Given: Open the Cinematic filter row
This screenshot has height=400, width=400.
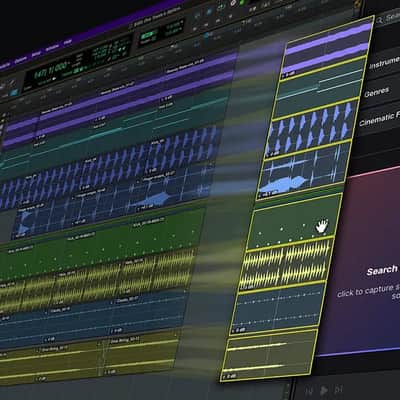Looking at the screenshot, I should [377, 119].
